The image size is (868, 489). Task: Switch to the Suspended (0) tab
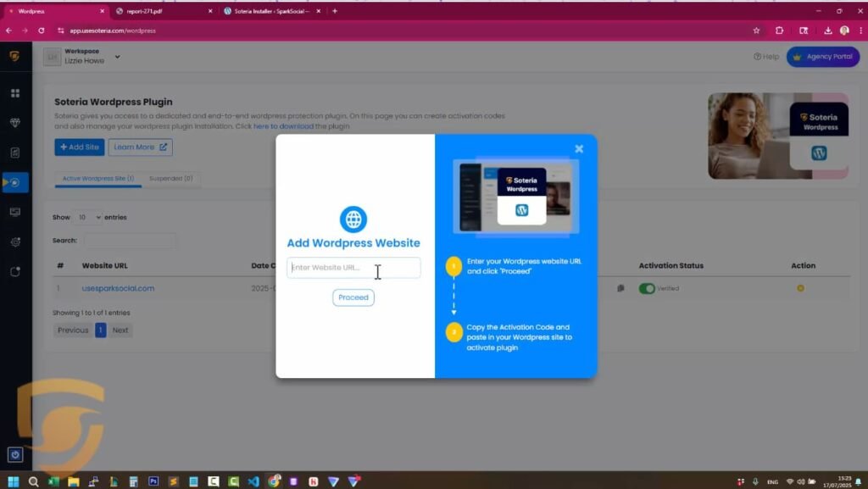pyautogui.click(x=170, y=179)
